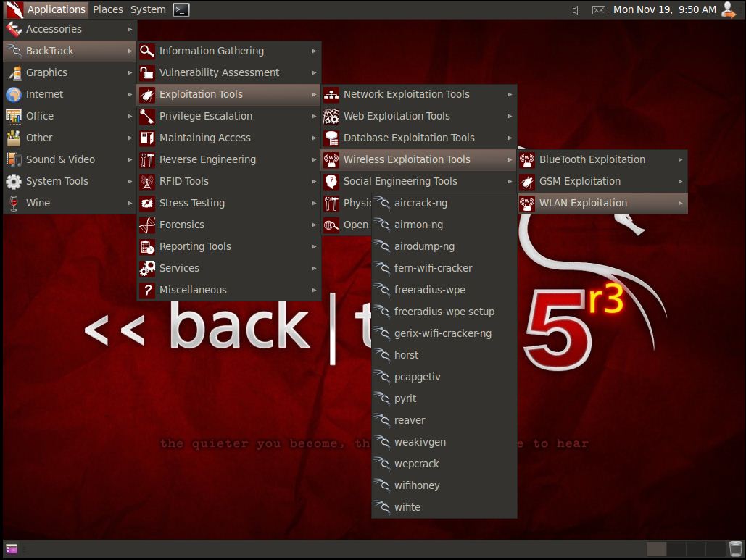Image resolution: width=746 pixels, height=560 pixels.
Task: Click the Wine glass icon
Action: [x=14, y=203]
